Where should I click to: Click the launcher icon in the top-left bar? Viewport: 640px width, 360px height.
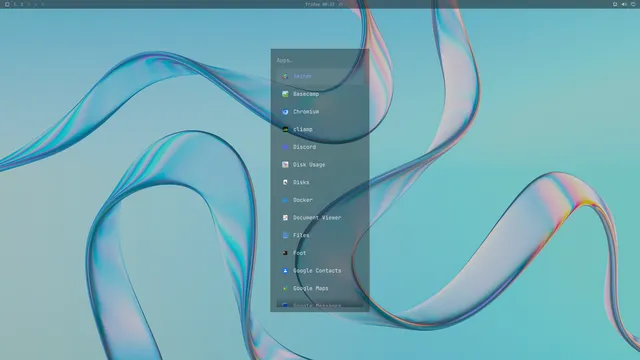(7, 4)
